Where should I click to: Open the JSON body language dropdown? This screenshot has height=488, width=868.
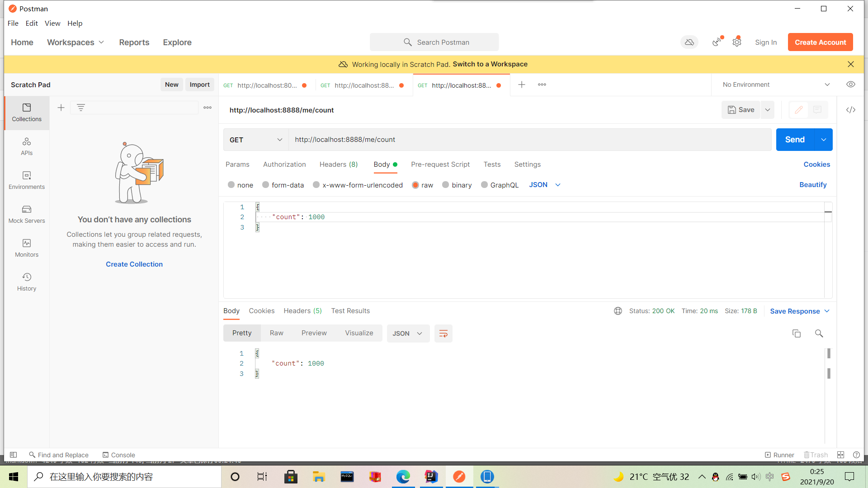click(x=544, y=185)
